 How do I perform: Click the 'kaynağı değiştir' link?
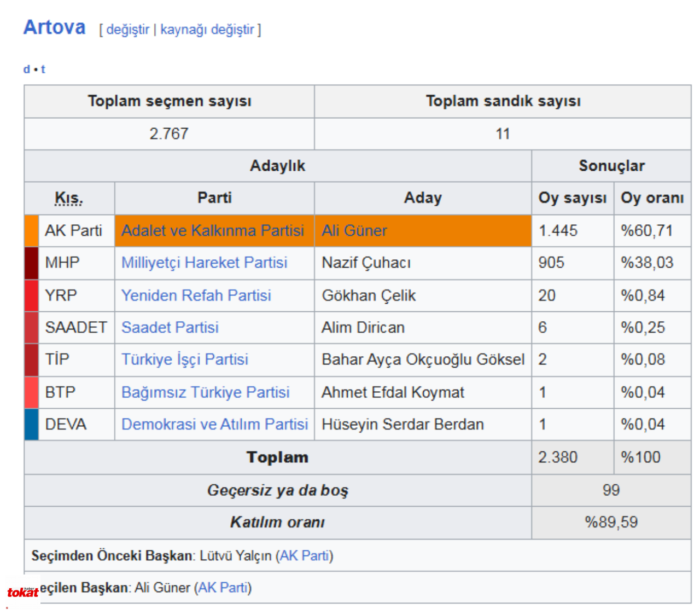coord(207,30)
